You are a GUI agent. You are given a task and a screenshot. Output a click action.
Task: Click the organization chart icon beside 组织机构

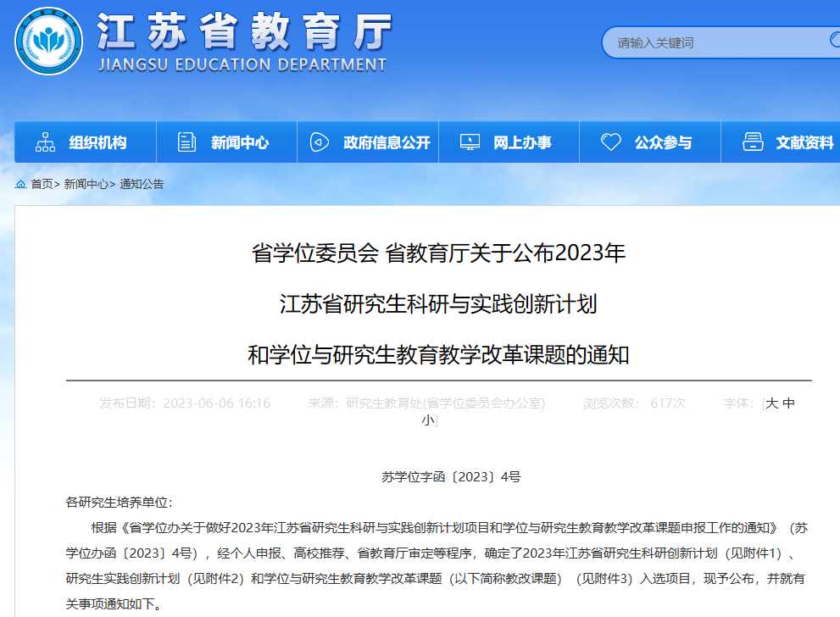click(x=45, y=142)
